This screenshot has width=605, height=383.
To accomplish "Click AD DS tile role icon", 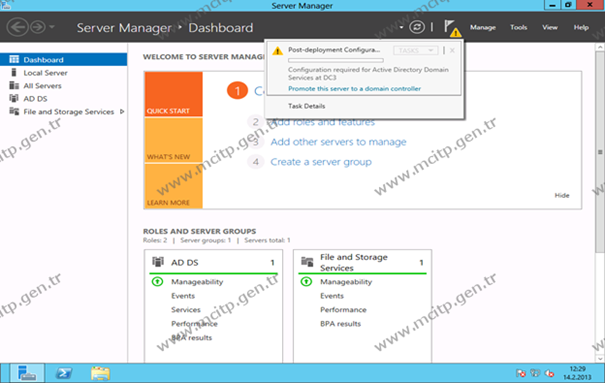I will 158,262.
